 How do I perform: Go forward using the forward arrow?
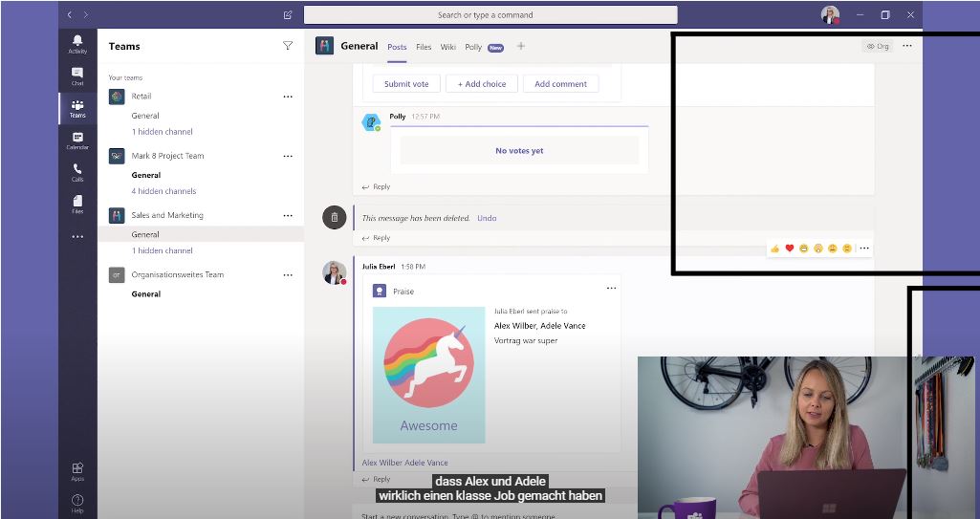86,14
